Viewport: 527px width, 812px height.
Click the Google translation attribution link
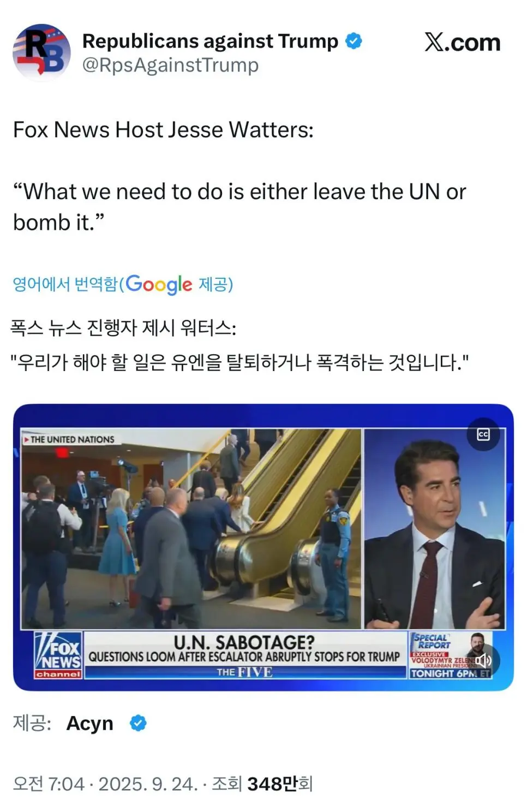click(123, 284)
